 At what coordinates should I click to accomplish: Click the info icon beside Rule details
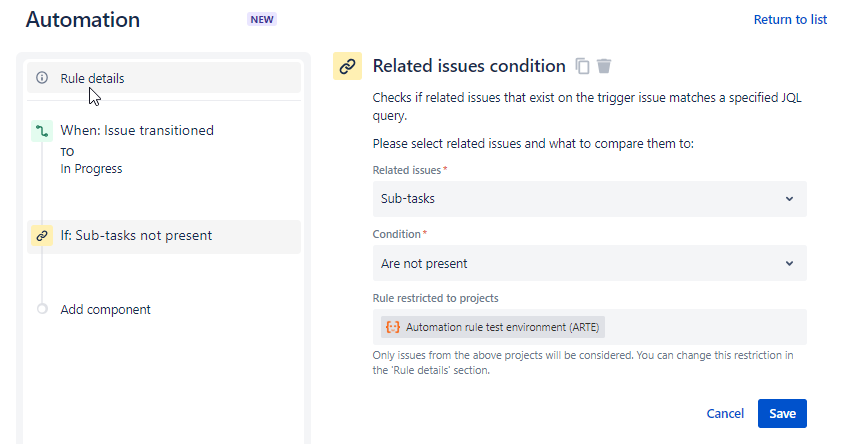coord(42,78)
